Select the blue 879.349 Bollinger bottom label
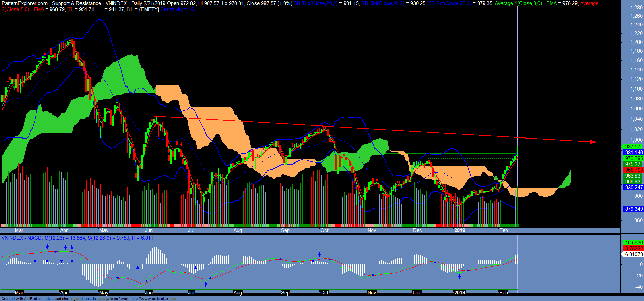Viewport: 644px width, 301px height. coord(634,209)
